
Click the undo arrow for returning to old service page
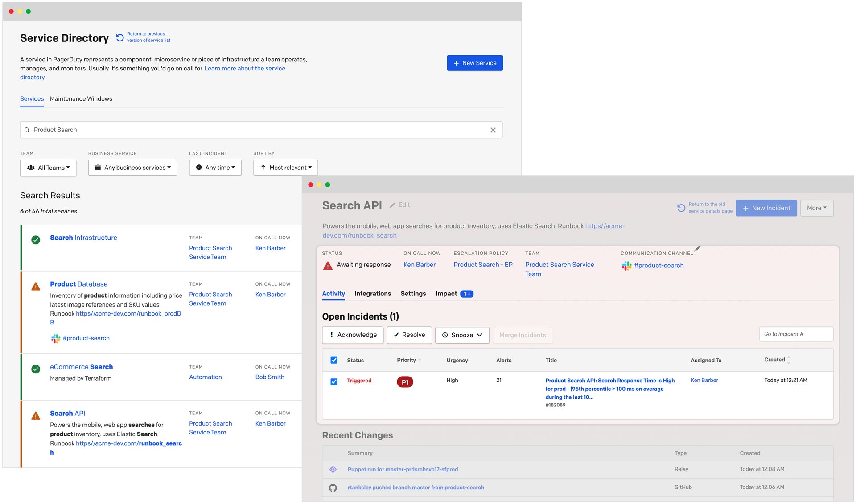[x=681, y=208]
